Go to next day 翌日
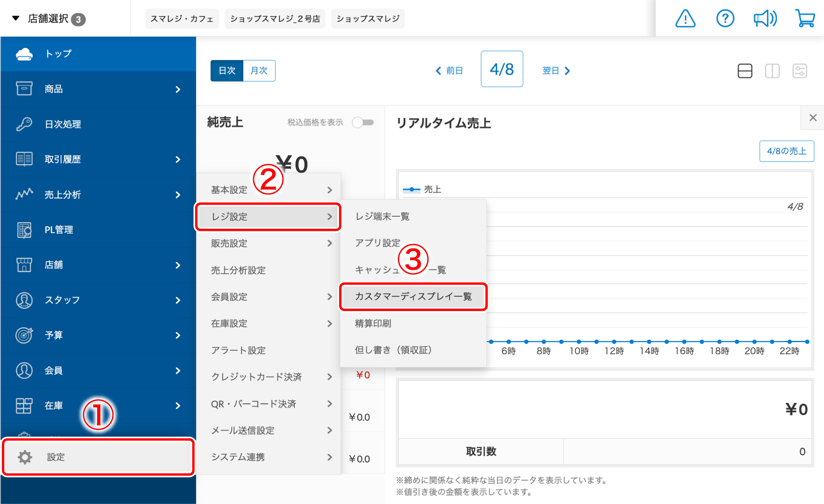This screenshot has width=824, height=504. point(556,71)
